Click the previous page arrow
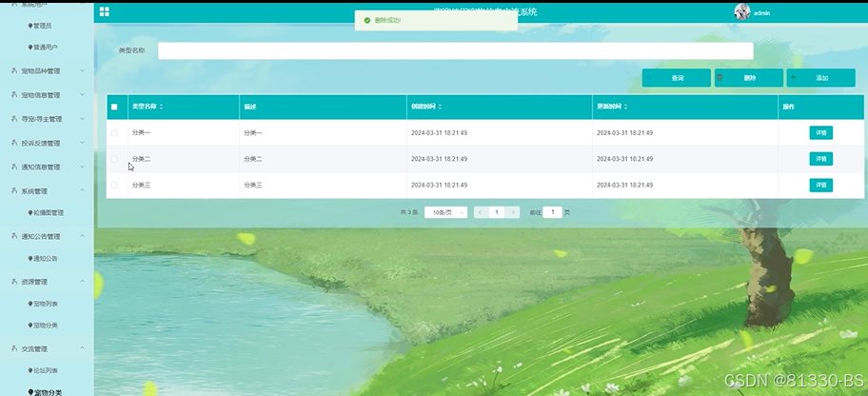 pyautogui.click(x=481, y=212)
